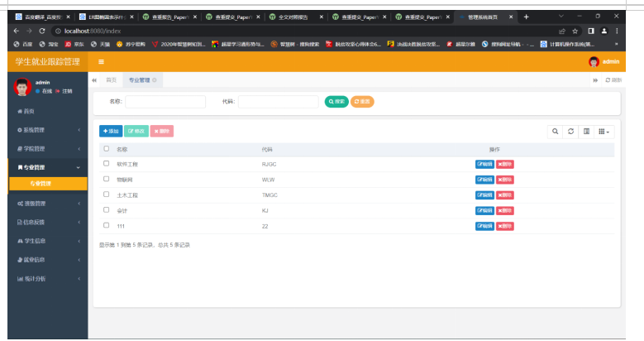Viewport: 644px width, 341px height.
Task: Click the localhost:8080/index address bar
Action: click(x=304, y=31)
